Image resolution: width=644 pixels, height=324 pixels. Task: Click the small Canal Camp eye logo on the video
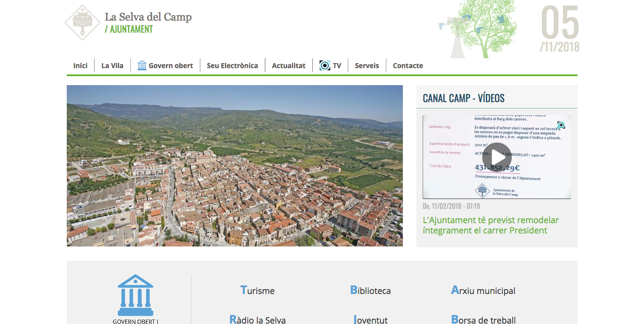click(x=561, y=125)
